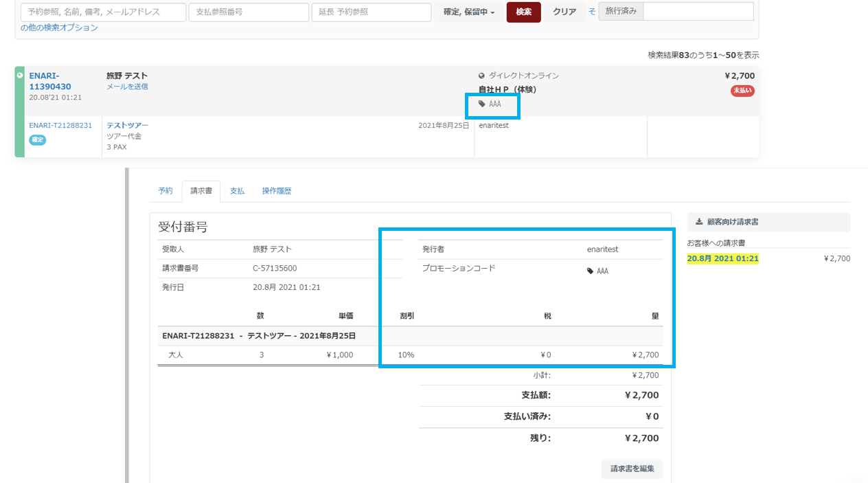Viewport: 868px width, 483px height.
Task: Open the 支払 tab
Action: pyautogui.click(x=237, y=191)
